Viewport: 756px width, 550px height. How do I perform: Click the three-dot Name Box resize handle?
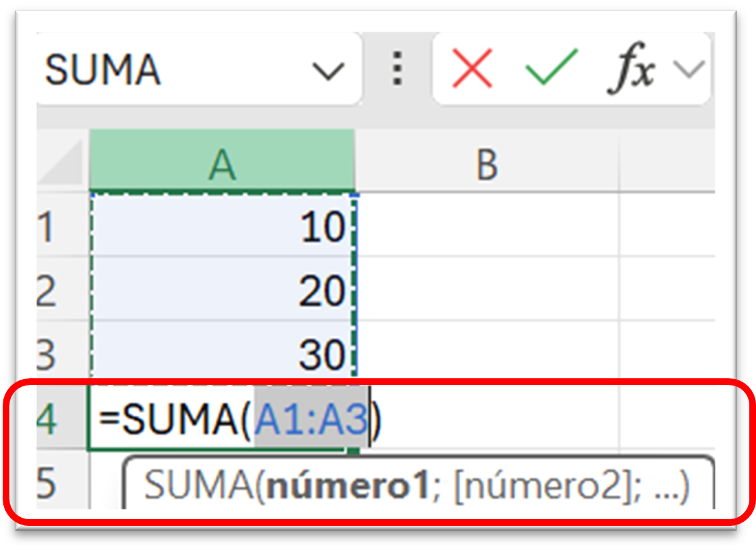(x=397, y=69)
